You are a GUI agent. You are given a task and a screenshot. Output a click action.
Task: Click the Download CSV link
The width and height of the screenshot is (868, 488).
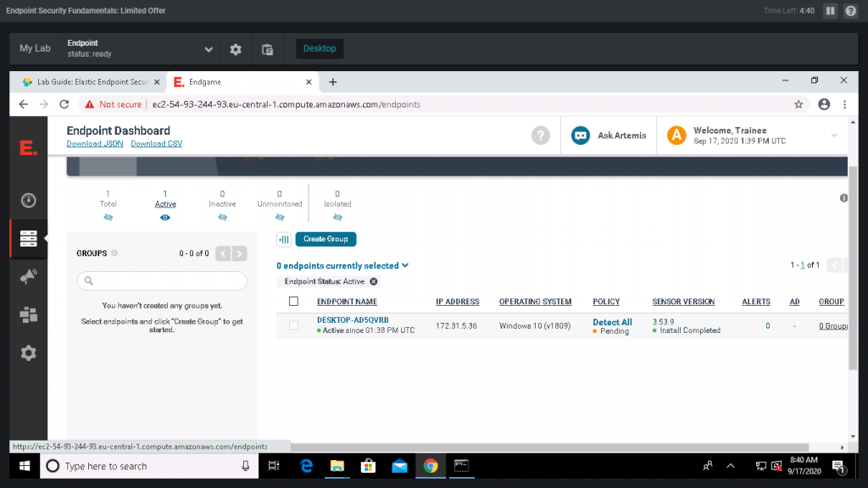(x=157, y=143)
